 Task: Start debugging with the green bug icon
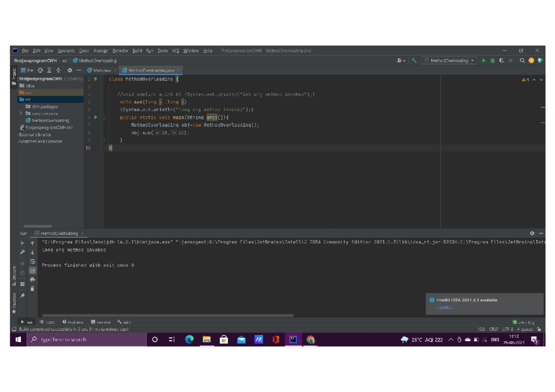(x=493, y=61)
